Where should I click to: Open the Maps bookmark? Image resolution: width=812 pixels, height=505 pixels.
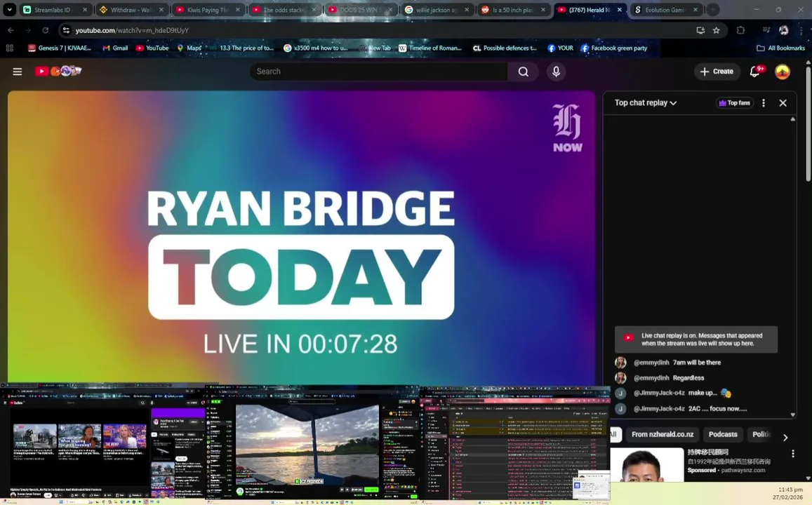(x=189, y=48)
